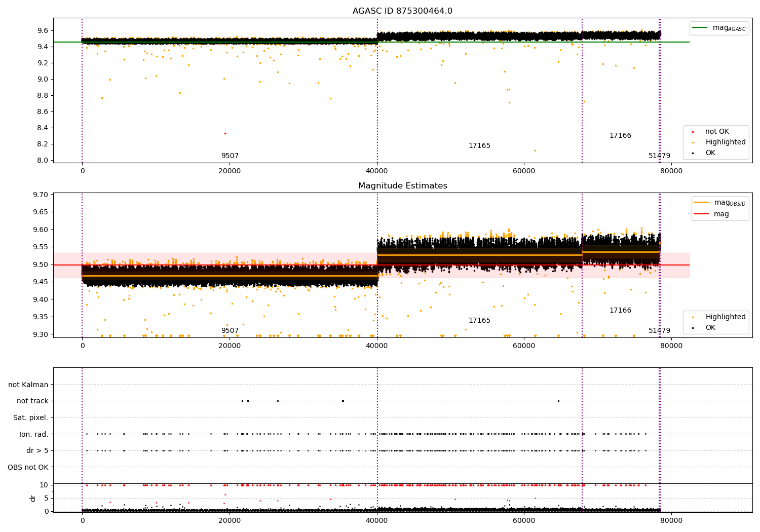This screenshot has width=760, height=532.
Task: Click the 'OBS not OK' flag row label
Action: coord(28,468)
